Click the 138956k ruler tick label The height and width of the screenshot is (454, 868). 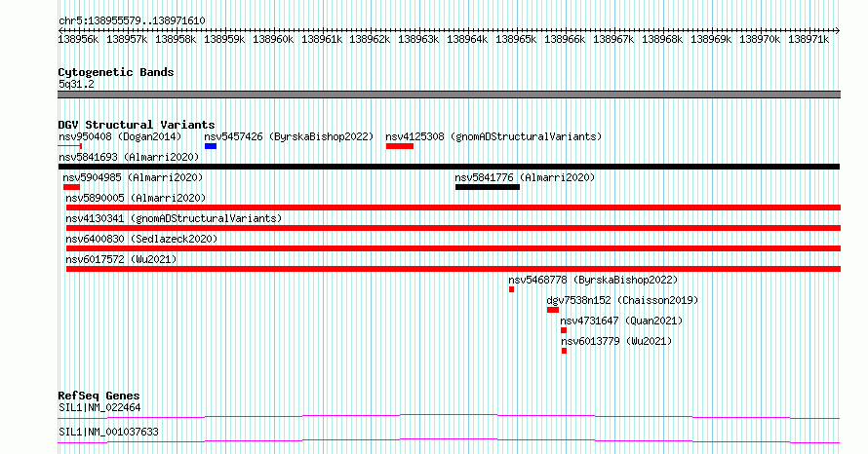coord(78,39)
